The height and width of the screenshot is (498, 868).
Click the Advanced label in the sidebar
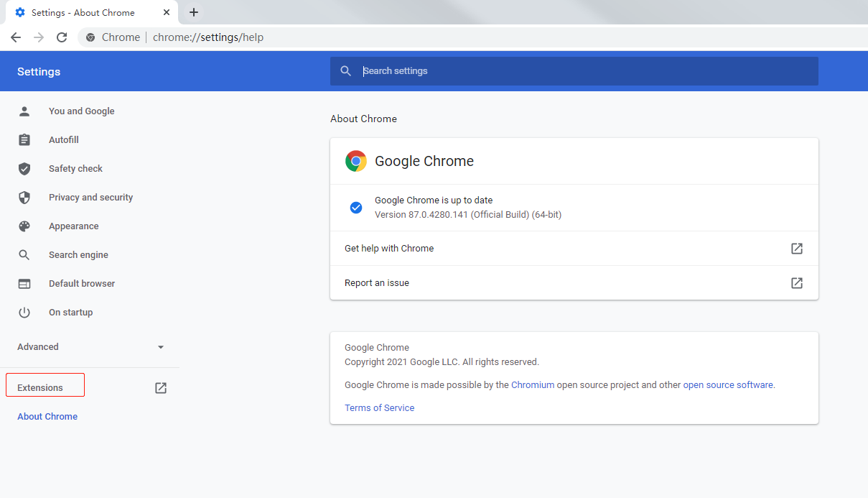click(38, 347)
